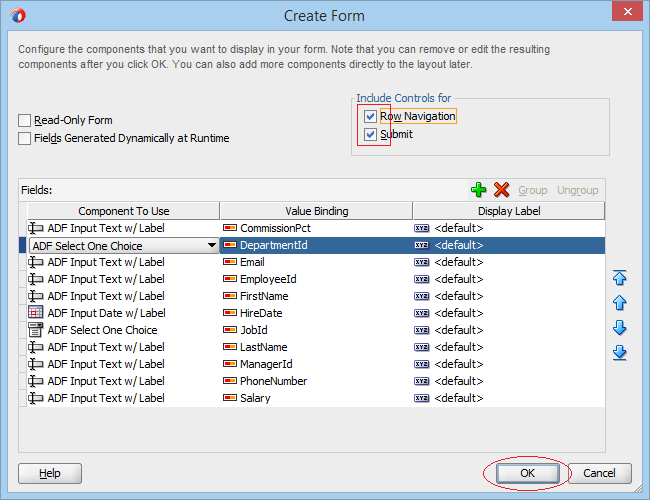Click the input text icon for Email row
The height and width of the screenshot is (500, 650).
pyautogui.click(x=36, y=262)
